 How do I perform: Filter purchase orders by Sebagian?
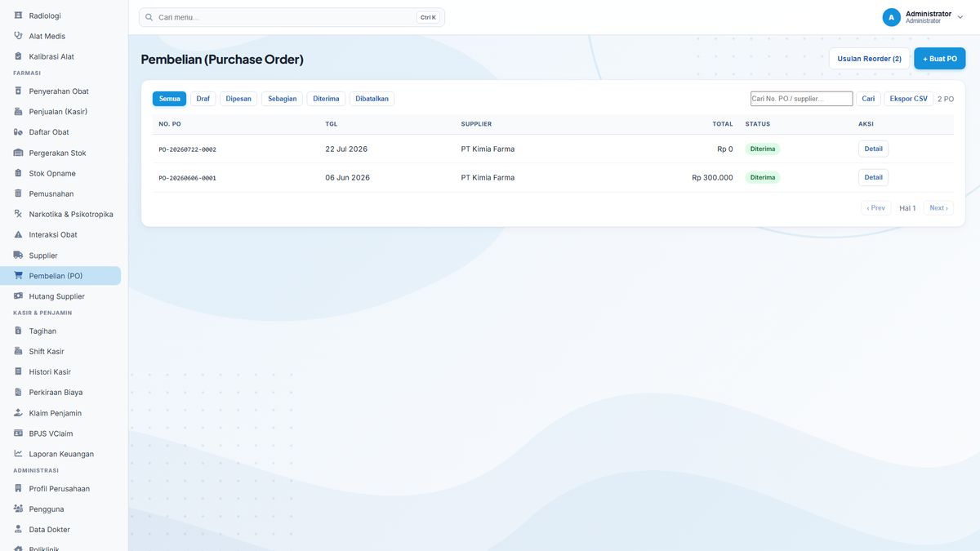[x=283, y=99]
